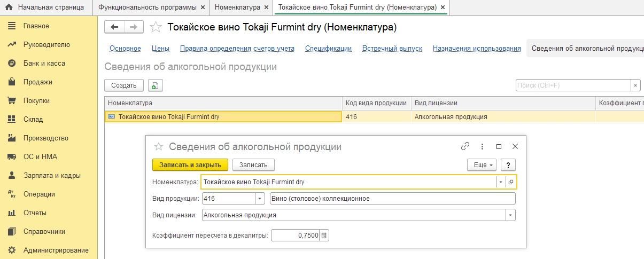Viewport: 644px width, 259px height.
Task: Open the Вид лицензии dropdown list
Action: tap(511, 215)
